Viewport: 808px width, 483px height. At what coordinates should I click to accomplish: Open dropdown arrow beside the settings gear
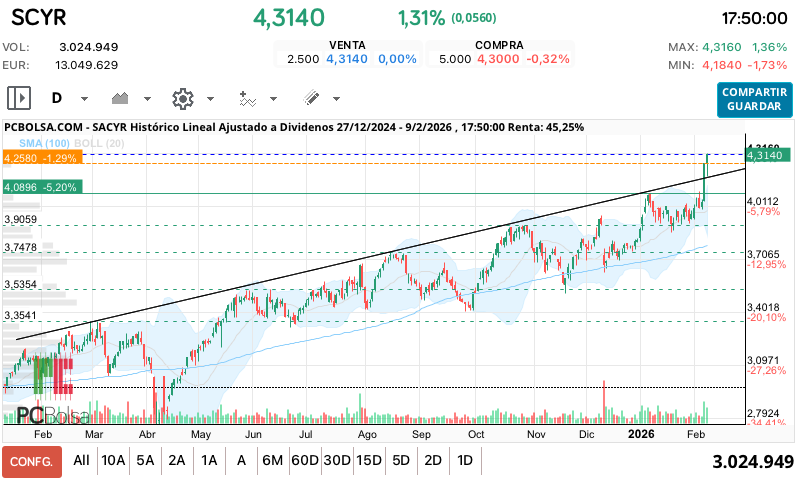210,99
